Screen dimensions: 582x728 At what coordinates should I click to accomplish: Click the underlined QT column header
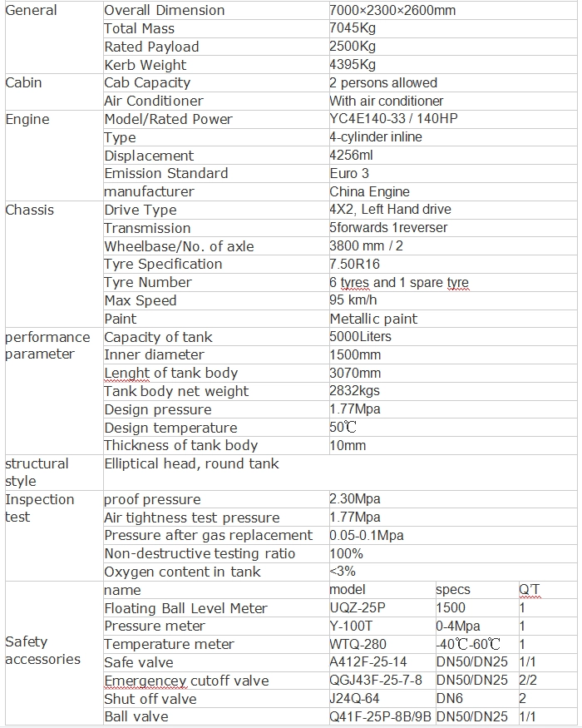(529, 590)
